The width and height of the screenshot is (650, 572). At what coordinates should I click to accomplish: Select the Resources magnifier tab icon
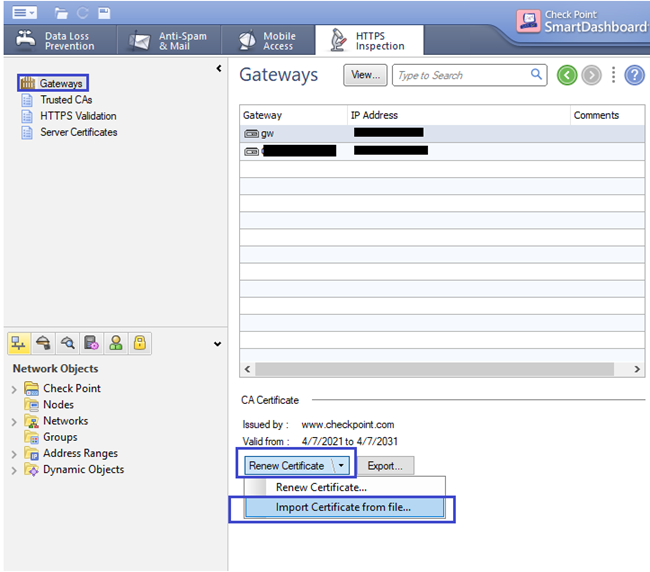click(67, 343)
